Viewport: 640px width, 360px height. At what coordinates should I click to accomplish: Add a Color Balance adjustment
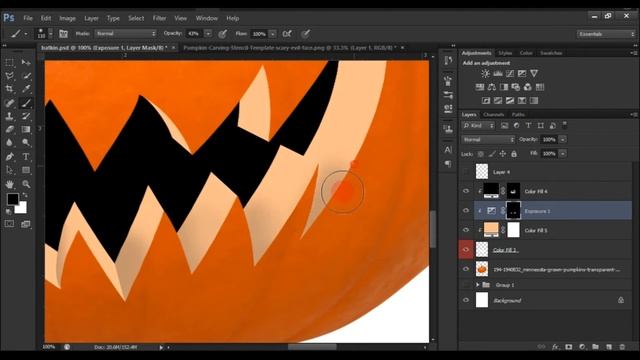pyautogui.click(x=492, y=87)
